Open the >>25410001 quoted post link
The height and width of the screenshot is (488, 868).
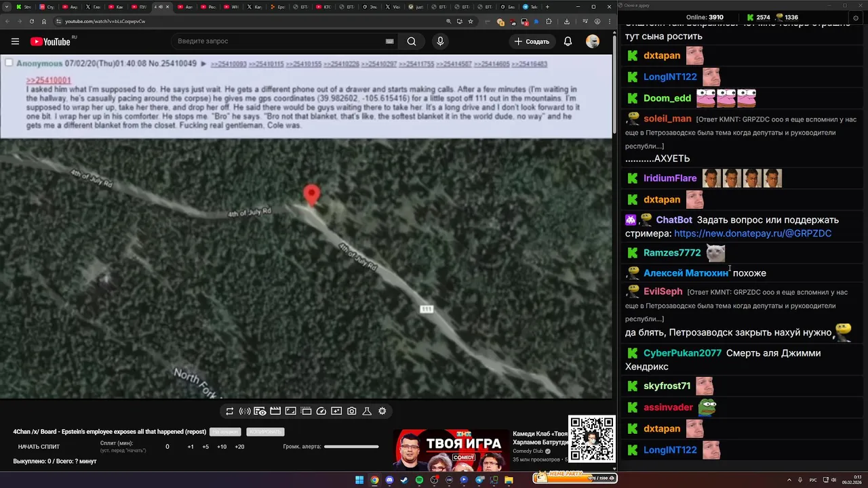tap(48, 80)
